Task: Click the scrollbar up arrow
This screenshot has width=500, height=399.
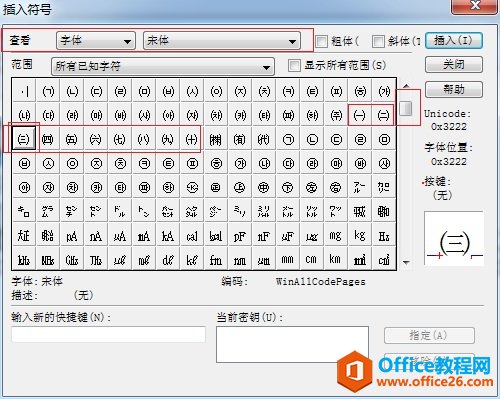Action: [x=406, y=86]
